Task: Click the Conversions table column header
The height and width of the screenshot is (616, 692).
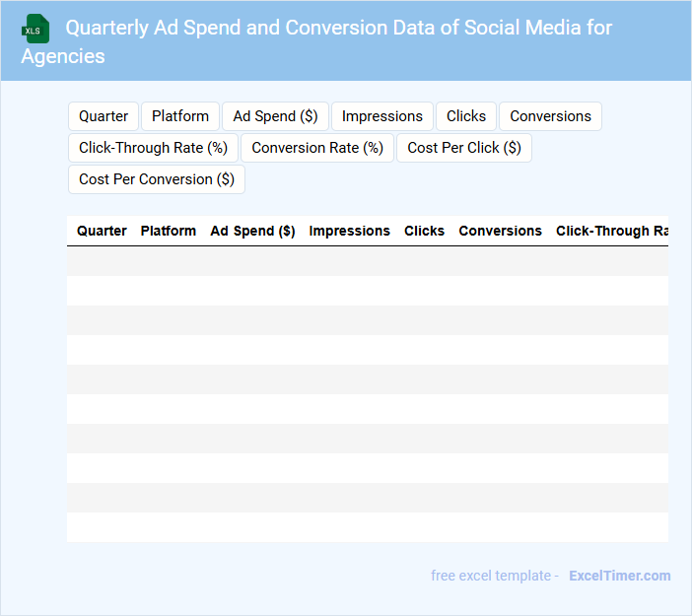Action: [x=500, y=231]
